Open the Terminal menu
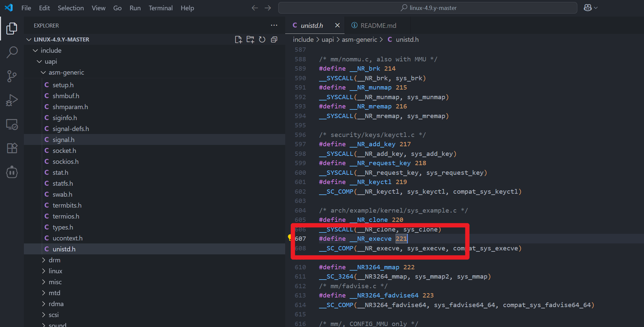Viewport: 644px width, 327px height. (x=160, y=8)
